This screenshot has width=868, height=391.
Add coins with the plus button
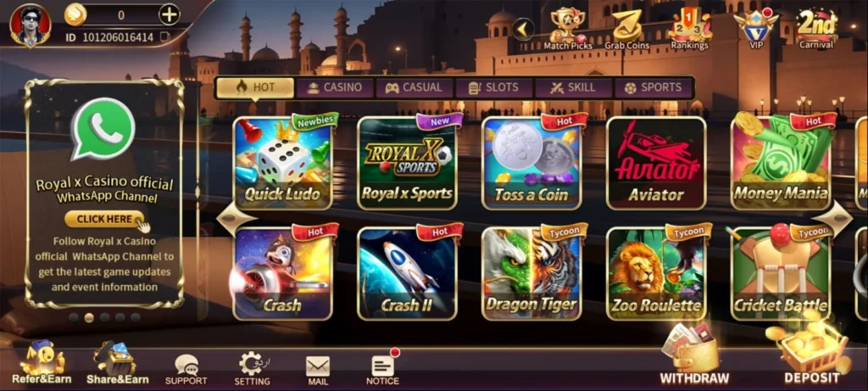pos(170,15)
